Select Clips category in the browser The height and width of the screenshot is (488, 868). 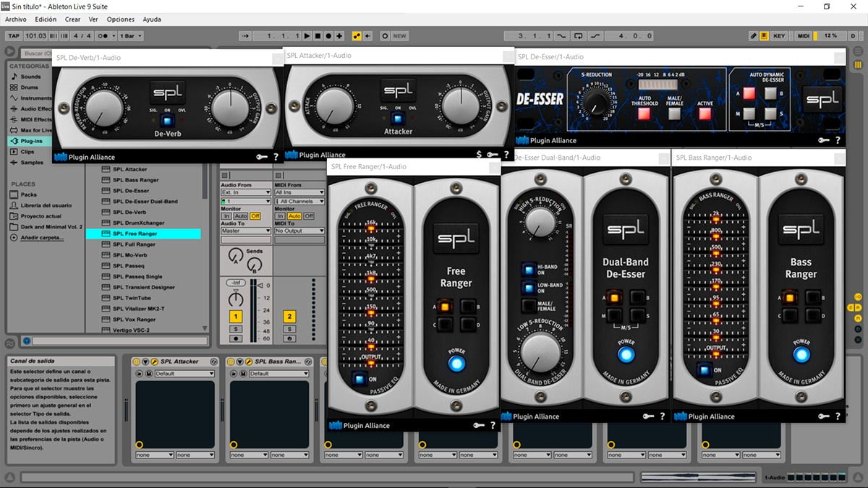click(27, 152)
